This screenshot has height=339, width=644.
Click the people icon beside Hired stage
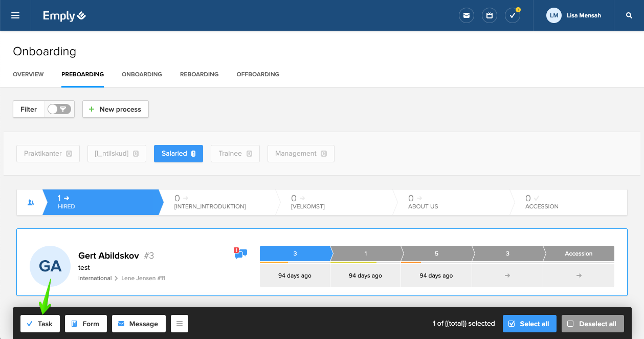(30, 202)
